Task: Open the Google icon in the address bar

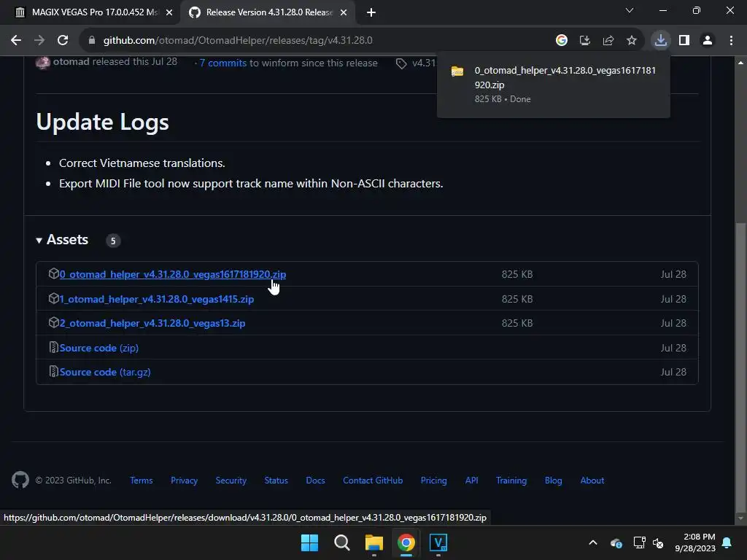Action: click(561, 41)
